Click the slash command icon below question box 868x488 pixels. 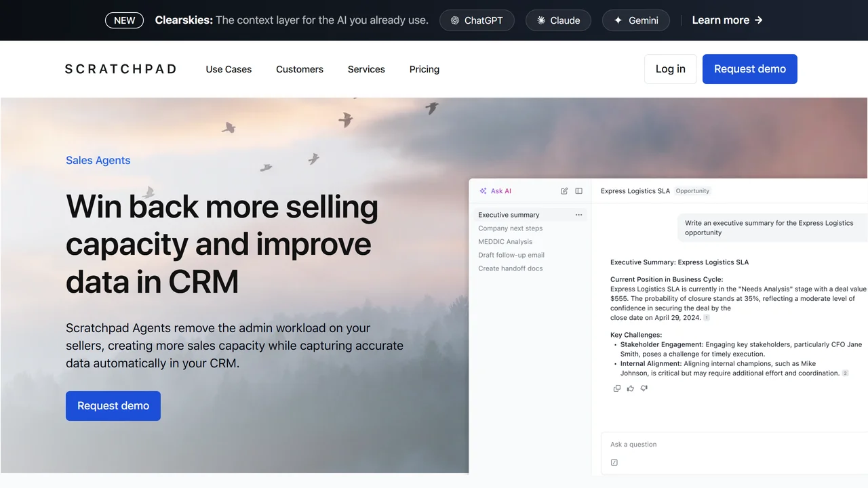[614, 462]
